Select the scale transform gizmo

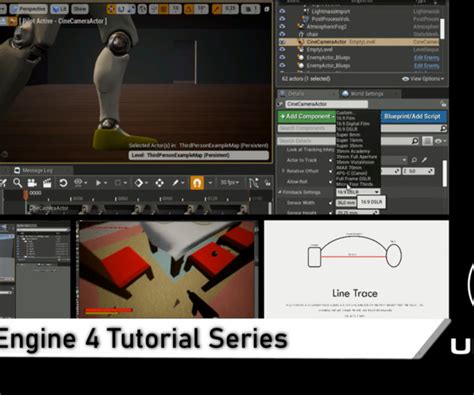[130, 9]
